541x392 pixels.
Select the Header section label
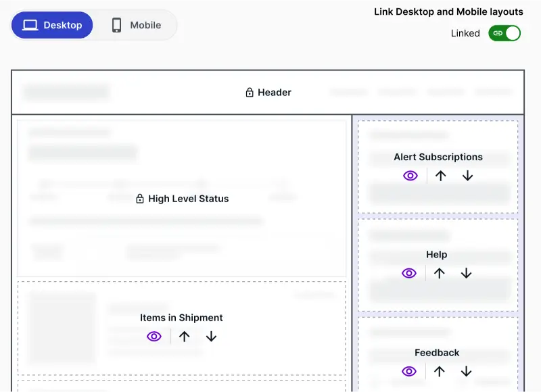tap(275, 93)
